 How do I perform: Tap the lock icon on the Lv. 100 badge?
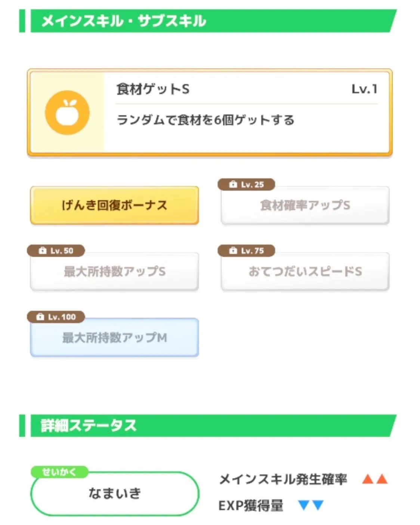[40, 317]
